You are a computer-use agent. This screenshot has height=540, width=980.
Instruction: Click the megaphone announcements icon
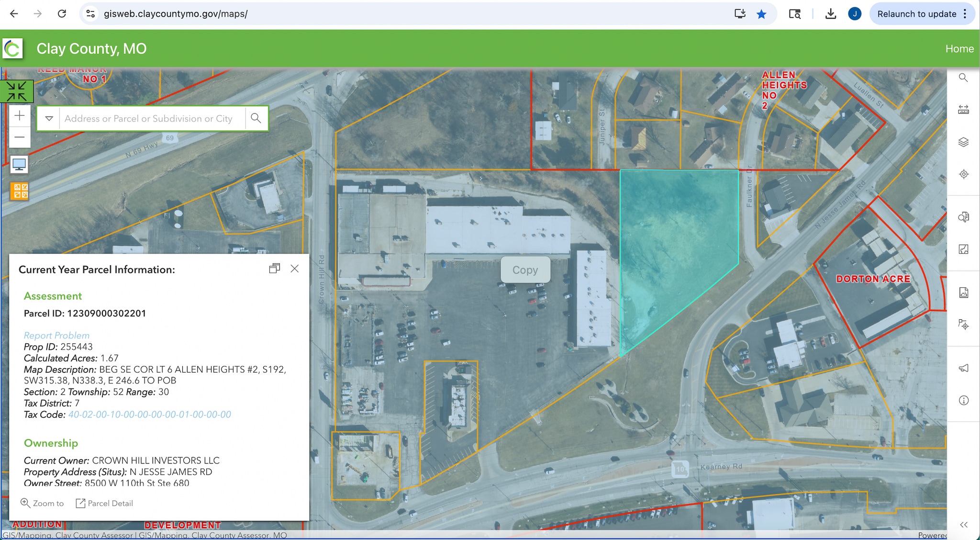[963, 368]
